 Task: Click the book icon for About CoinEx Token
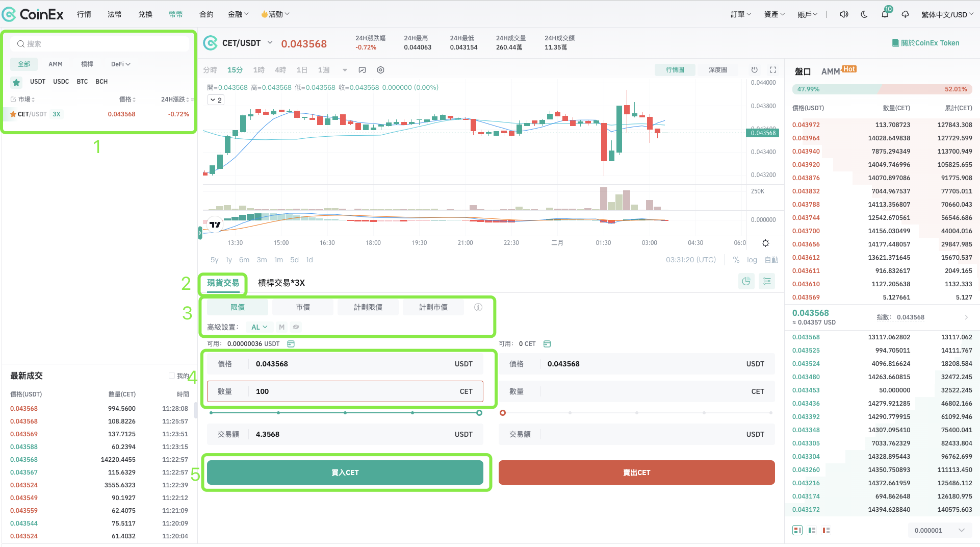895,43
